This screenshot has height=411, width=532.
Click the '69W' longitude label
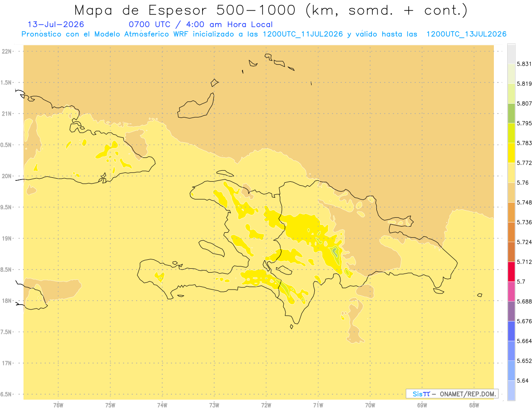[x=422, y=405]
